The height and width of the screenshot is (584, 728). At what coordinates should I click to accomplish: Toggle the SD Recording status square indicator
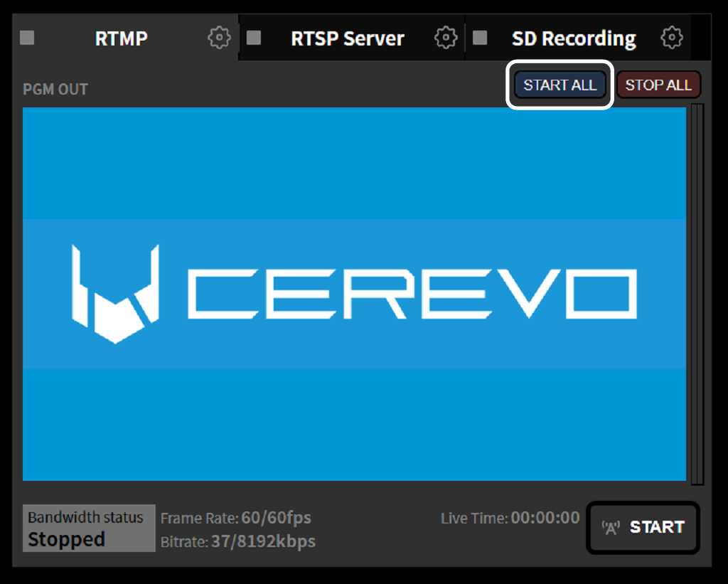pyautogui.click(x=480, y=38)
